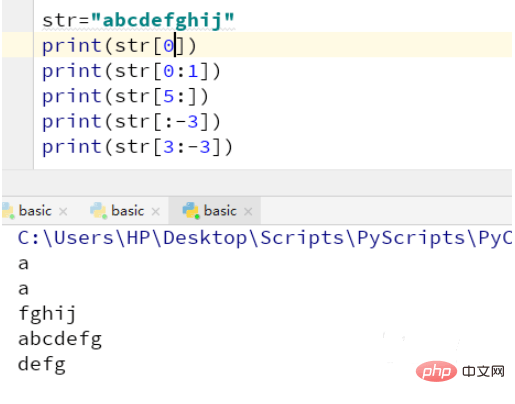Click the print(str[5:]) code line

[x=125, y=96]
